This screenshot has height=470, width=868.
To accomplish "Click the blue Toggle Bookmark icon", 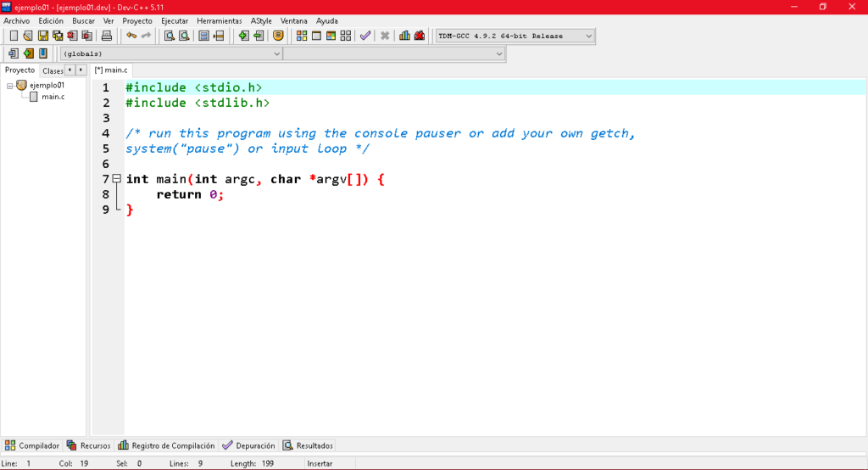I will (x=43, y=53).
